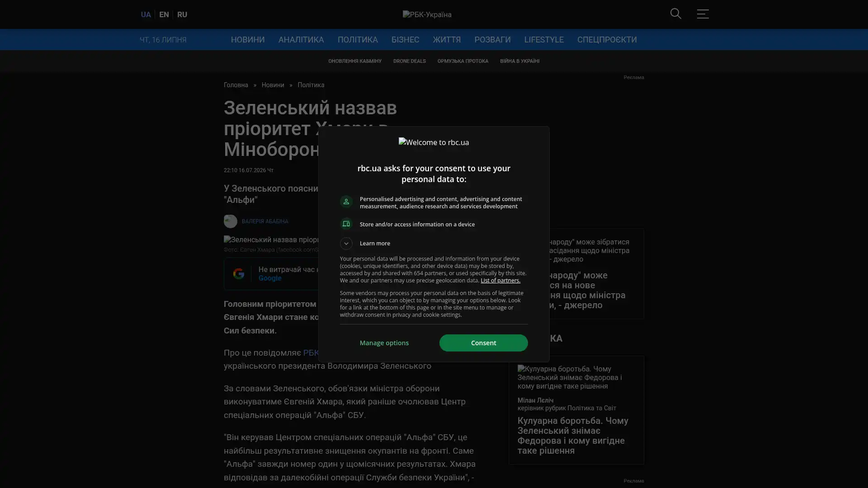The height and width of the screenshot is (488, 868).
Task: Open the ЖИТТЯ menu section
Action: (447, 40)
